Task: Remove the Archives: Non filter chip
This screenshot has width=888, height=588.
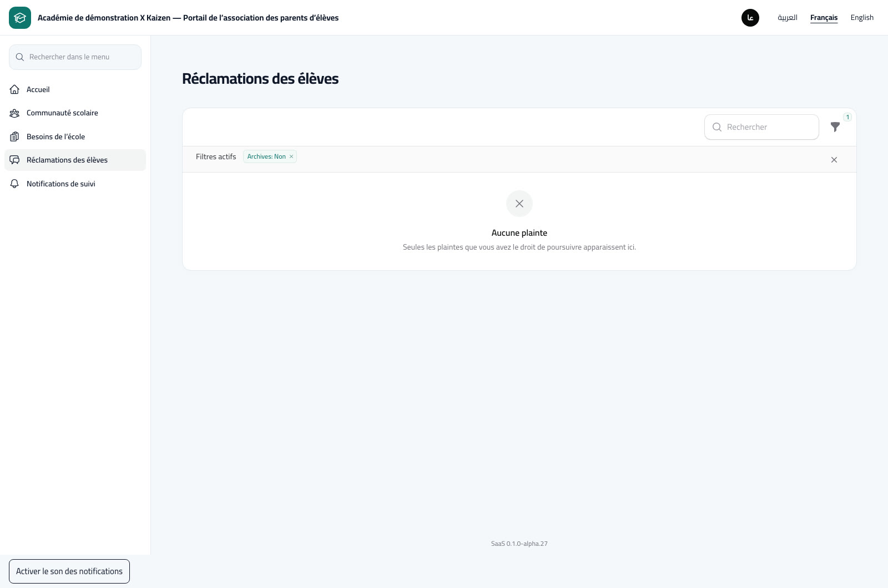Action: point(291,156)
